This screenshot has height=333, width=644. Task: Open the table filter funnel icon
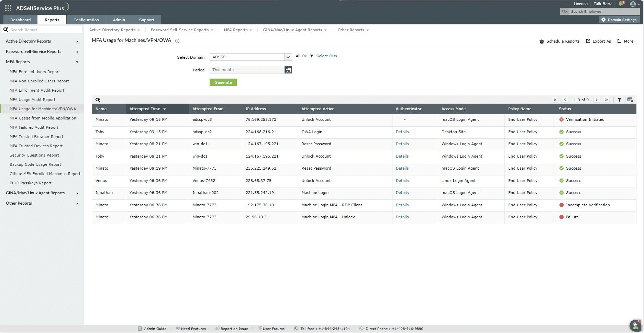[619, 100]
